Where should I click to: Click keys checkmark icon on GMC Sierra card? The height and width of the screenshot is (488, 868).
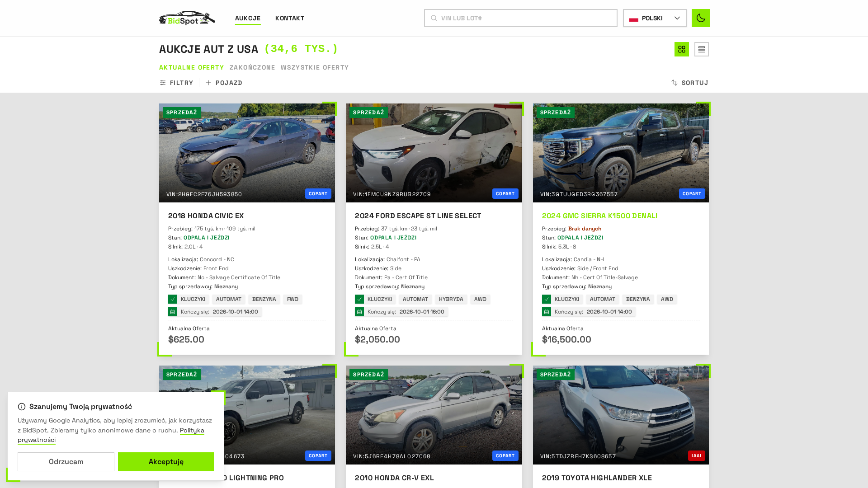coord(547,299)
